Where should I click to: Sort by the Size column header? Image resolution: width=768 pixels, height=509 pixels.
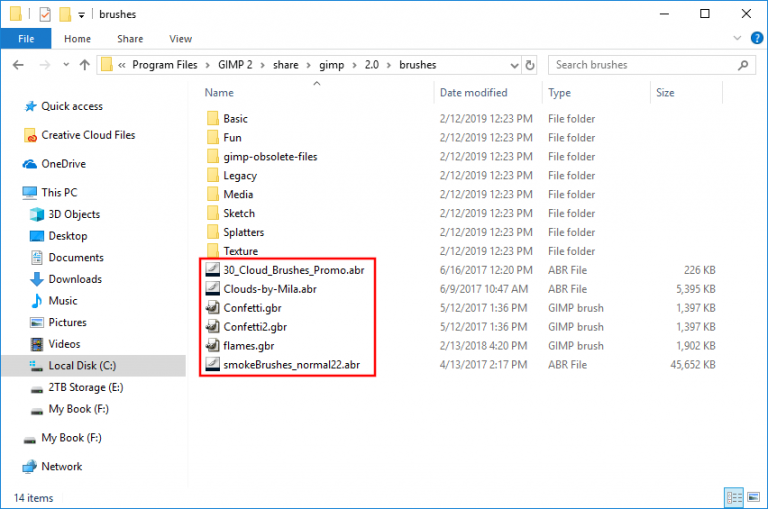tap(665, 93)
